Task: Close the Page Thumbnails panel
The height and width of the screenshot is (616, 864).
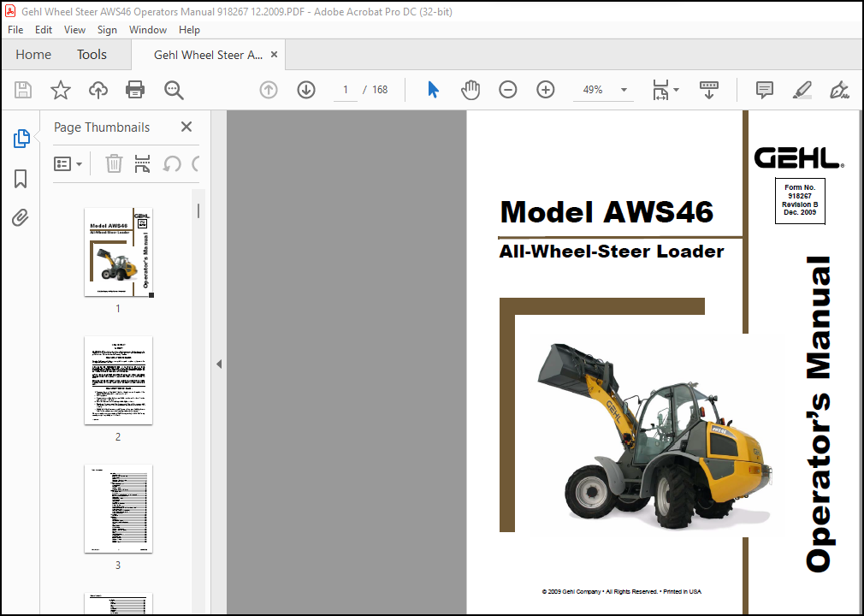Action: click(x=186, y=127)
